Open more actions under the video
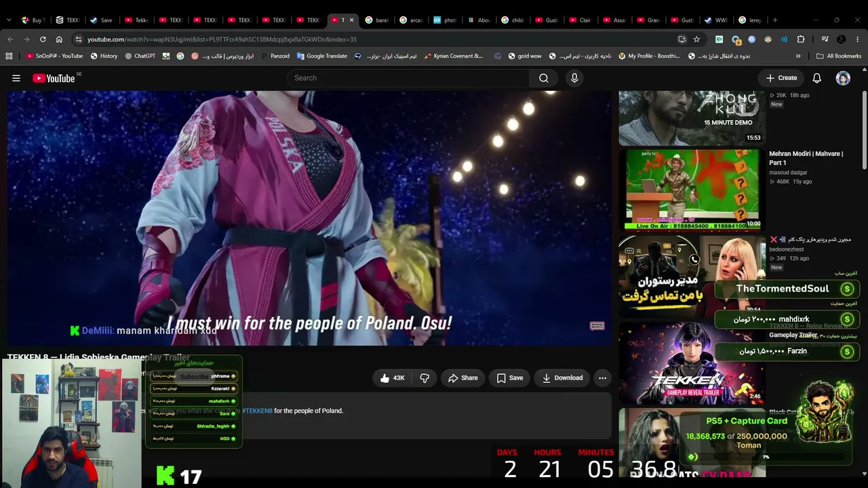 tap(602, 378)
